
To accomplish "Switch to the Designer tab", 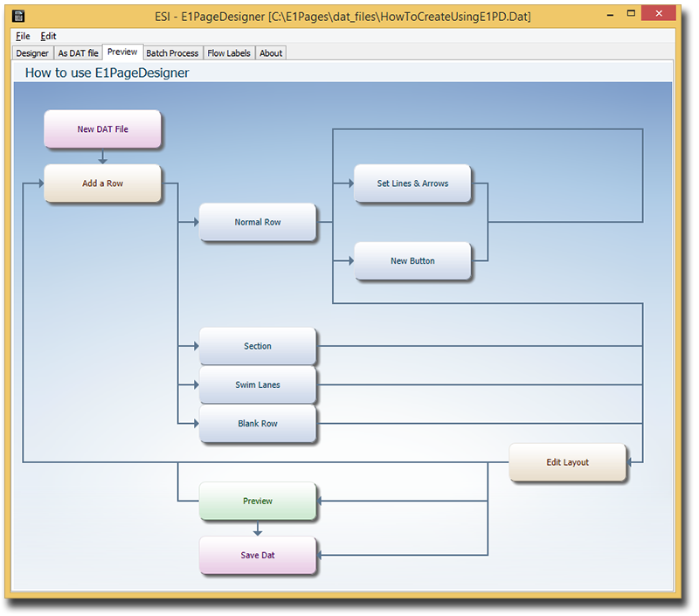I will [32, 53].
